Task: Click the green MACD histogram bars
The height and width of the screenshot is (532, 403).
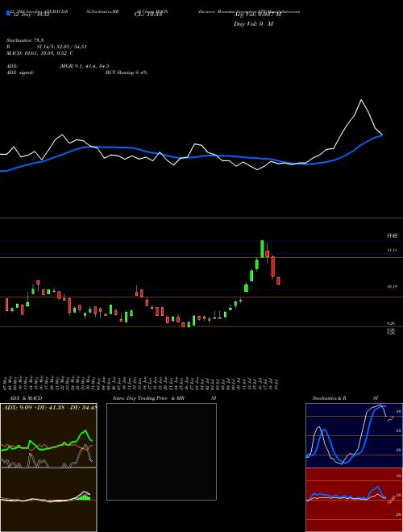Action: coord(85,497)
